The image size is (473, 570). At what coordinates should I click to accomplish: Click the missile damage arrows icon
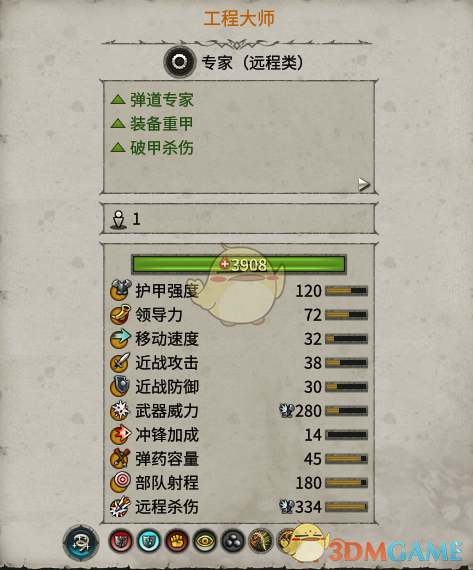(x=121, y=506)
